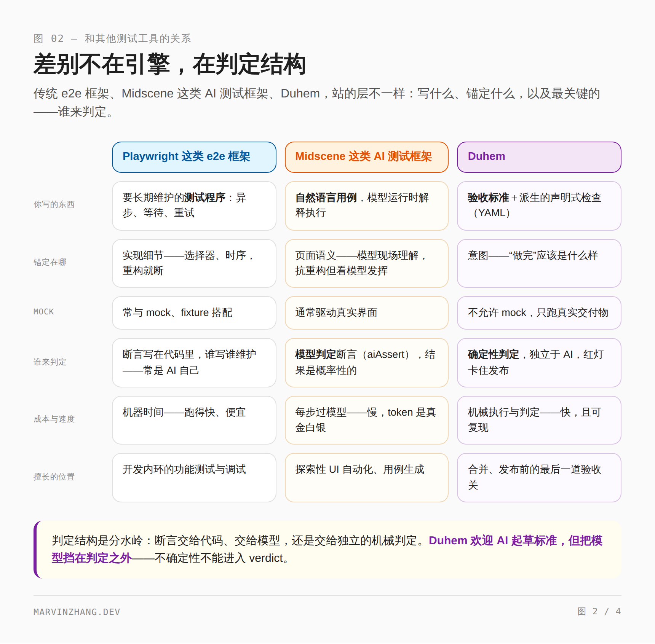Click the subtitle paragraph starting '传统 e2e 框架'
This screenshot has height=644, width=655.
pyautogui.click(x=317, y=102)
